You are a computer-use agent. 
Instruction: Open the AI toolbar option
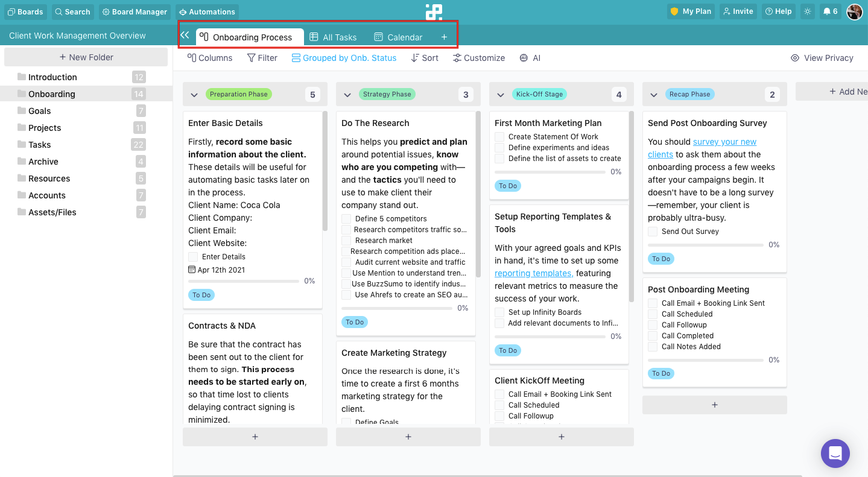pos(530,58)
